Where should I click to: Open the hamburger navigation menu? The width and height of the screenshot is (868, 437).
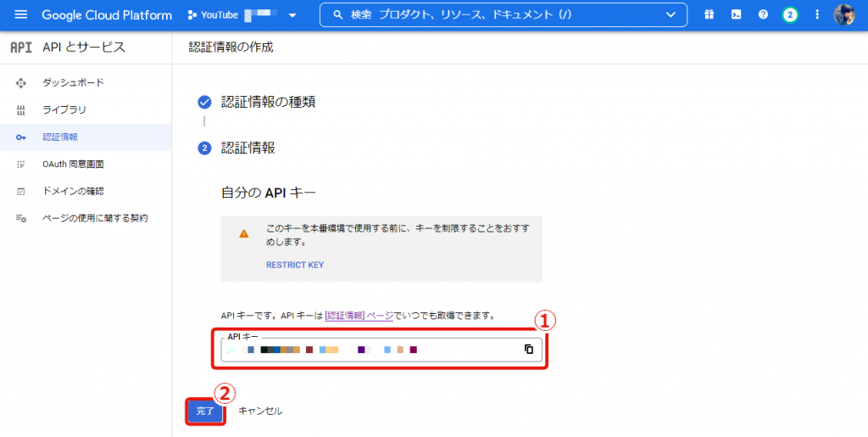pos(21,15)
